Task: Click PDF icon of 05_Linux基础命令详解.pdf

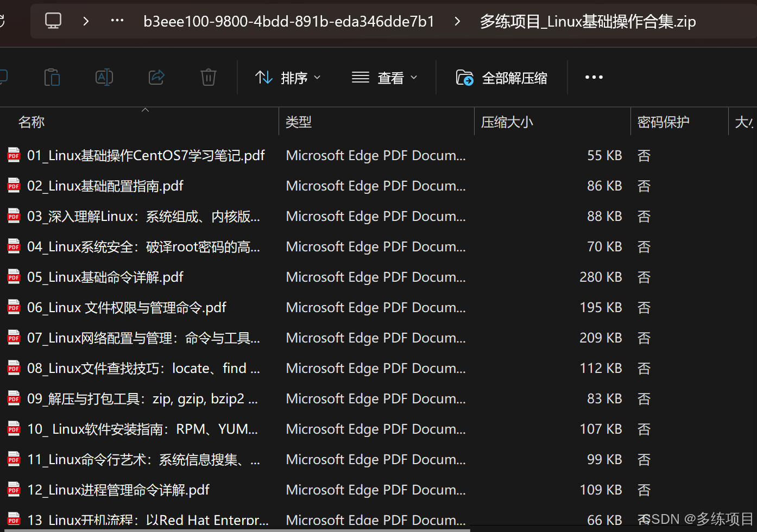Action: tap(14, 277)
